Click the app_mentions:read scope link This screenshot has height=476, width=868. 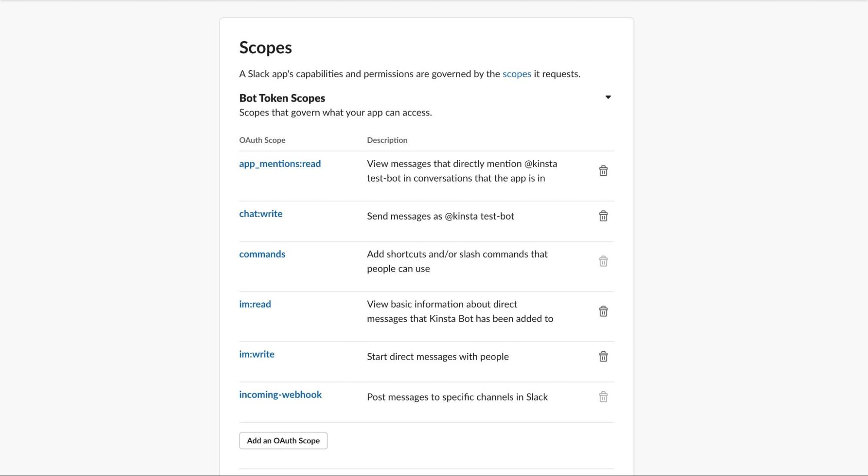(x=280, y=163)
